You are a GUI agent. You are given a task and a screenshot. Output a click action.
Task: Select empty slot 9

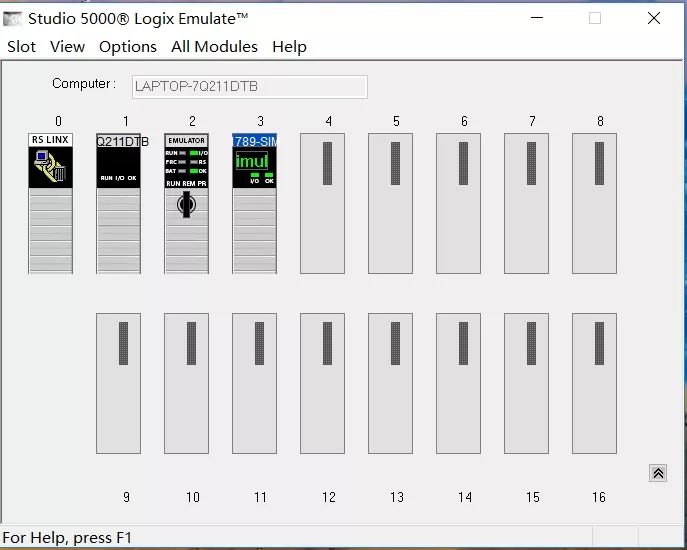(x=118, y=383)
